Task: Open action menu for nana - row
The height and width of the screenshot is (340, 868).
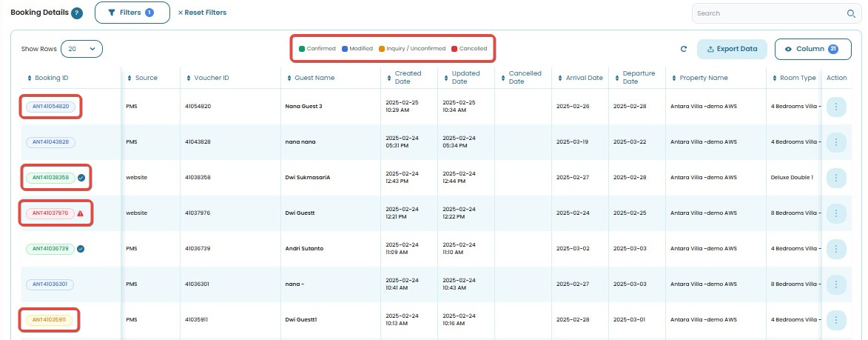Action: tap(836, 284)
